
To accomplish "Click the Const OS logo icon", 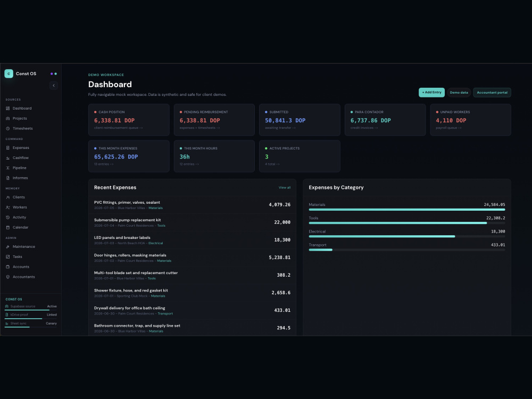I will 9,73.
